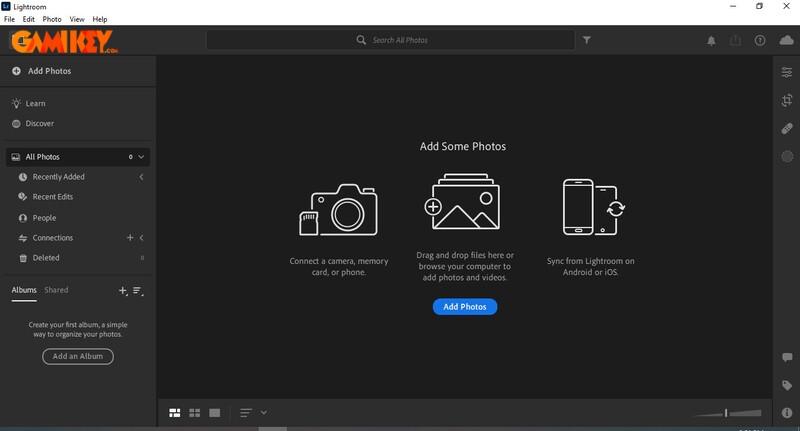Select the Healing Brush tool
Screen dimensions: 800x431
787,129
